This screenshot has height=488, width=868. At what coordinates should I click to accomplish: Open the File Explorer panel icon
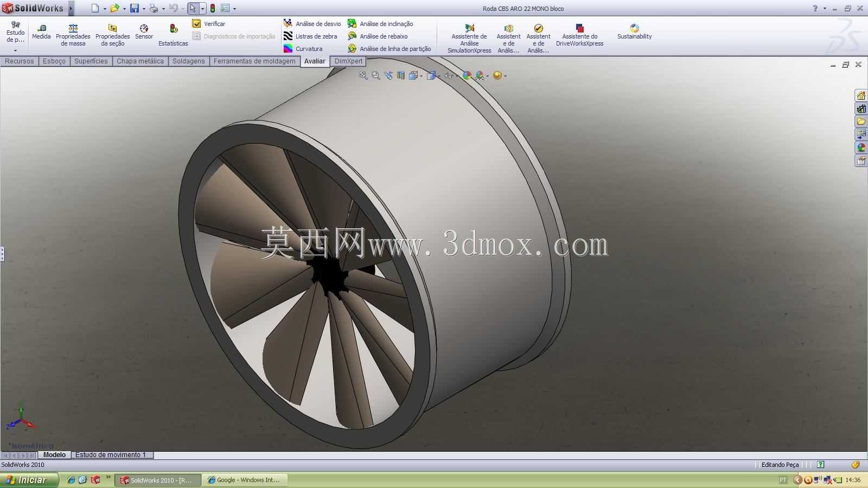pyautogui.click(x=861, y=121)
